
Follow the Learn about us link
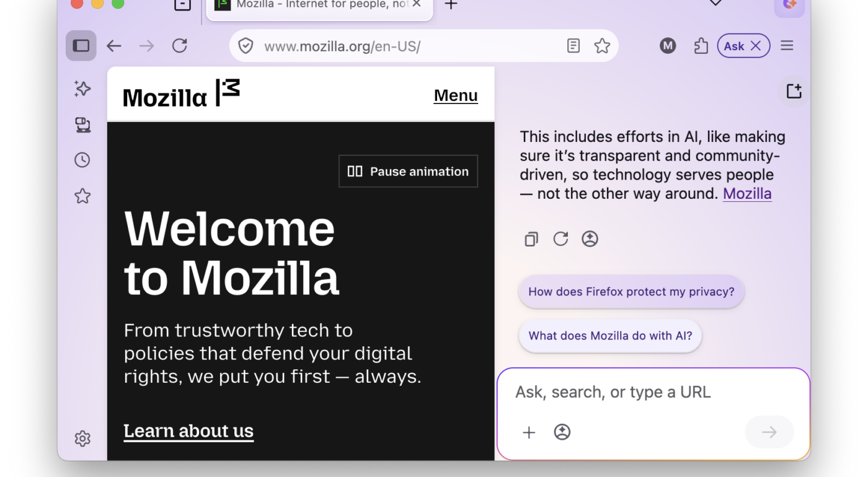pyautogui.click(x=188, y=431)
